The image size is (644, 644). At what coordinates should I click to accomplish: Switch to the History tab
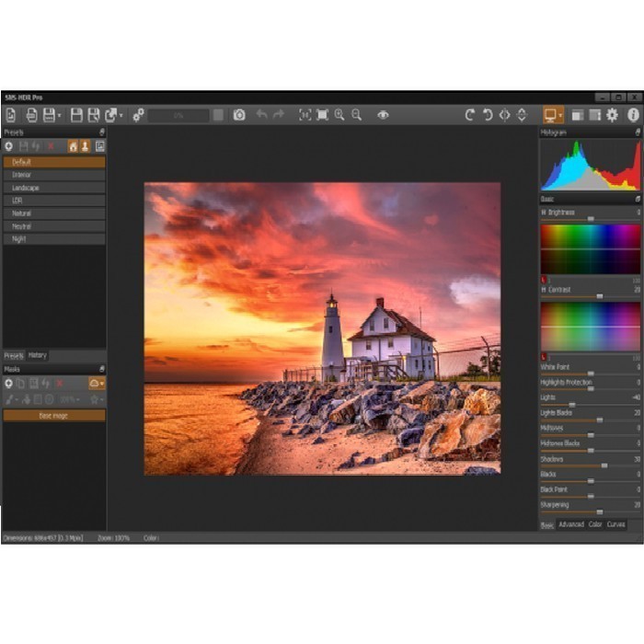pyautogui.click(x=38, y=355)
